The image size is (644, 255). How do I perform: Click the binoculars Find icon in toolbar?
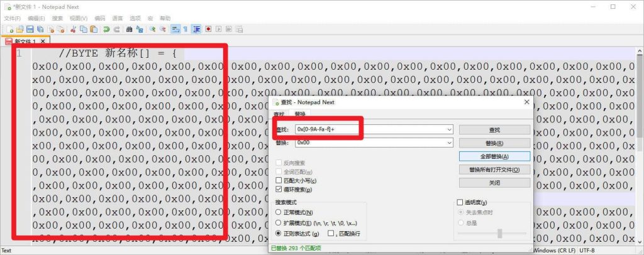[130, 29]
